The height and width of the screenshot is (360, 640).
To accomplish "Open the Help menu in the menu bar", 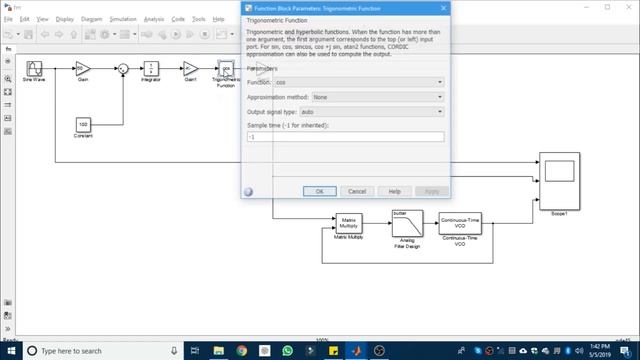I will tap(218, 19).
